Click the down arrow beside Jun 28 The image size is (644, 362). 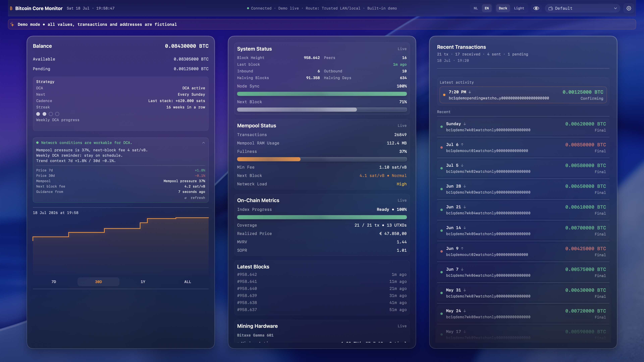pyautogui.click(x=465, y=186)
